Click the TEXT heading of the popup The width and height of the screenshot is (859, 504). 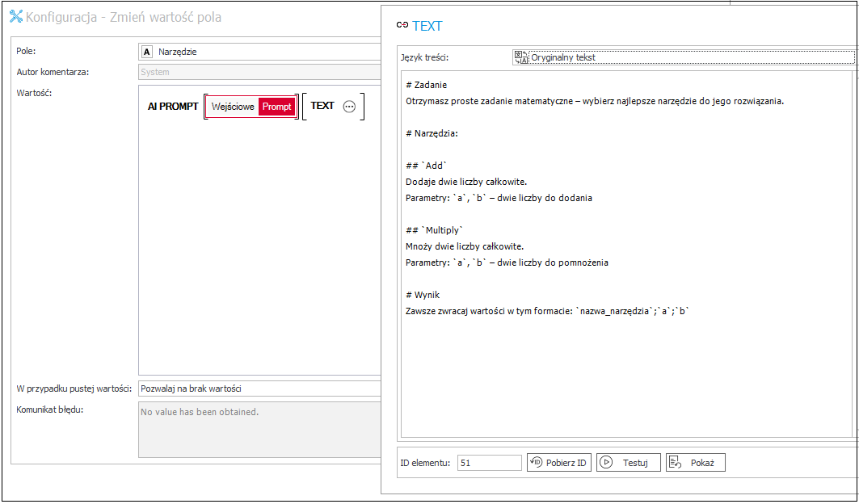point(427,26)
